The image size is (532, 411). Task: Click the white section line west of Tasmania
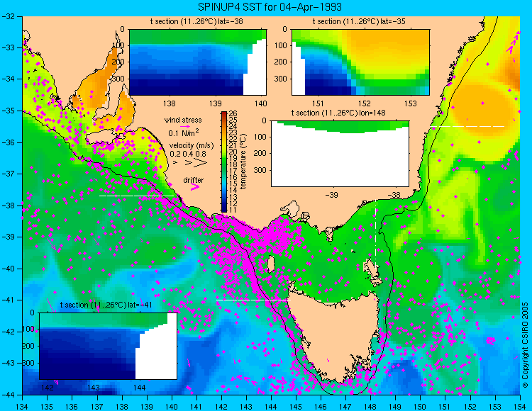tap(253, 300)
